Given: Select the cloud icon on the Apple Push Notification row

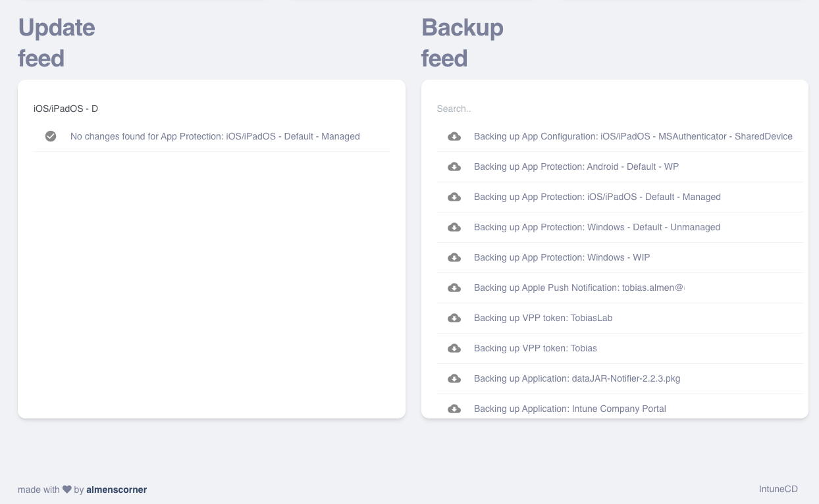Looking at the screenshot, I should (x=454, y=288).
